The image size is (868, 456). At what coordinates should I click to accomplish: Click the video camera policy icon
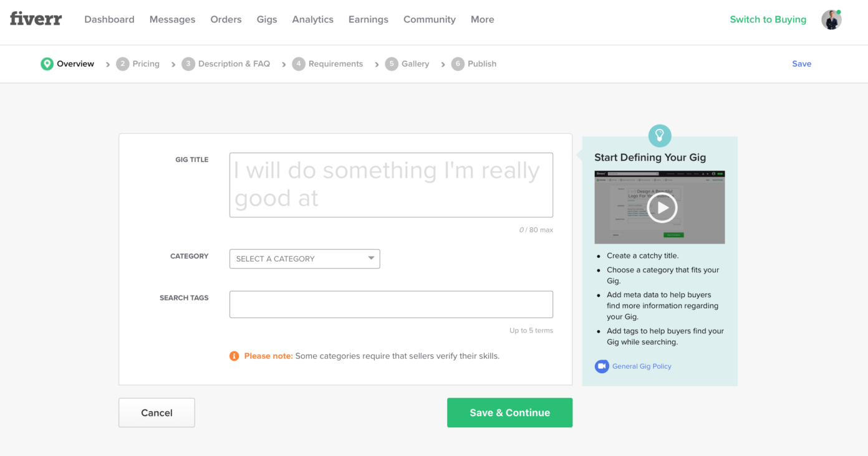click(x=602, y=366)
